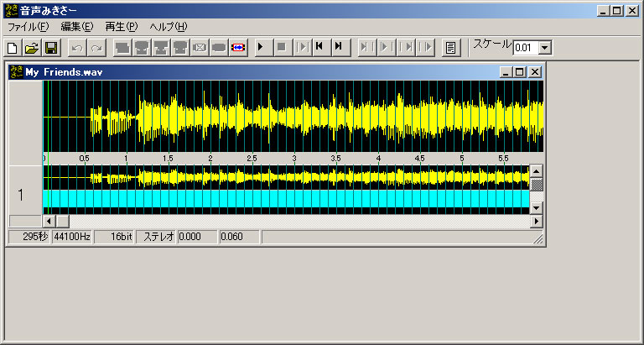
Task: Click the gray crossed-box edit icon
Action: point(200,48)
